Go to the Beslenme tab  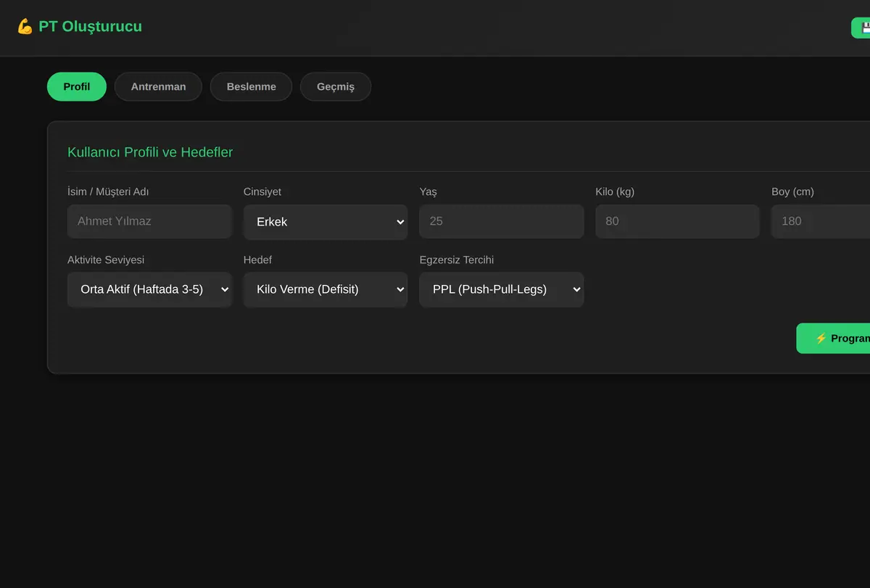(251, 87)
